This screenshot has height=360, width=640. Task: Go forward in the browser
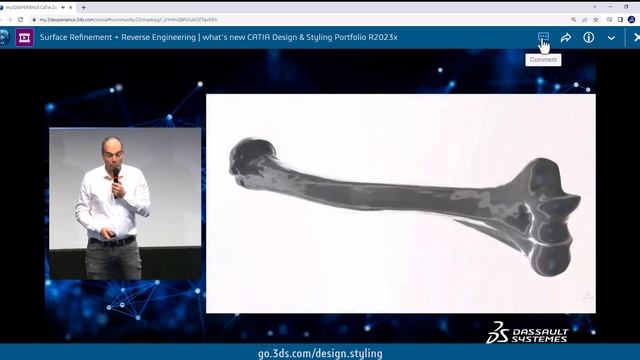[9, 20]
